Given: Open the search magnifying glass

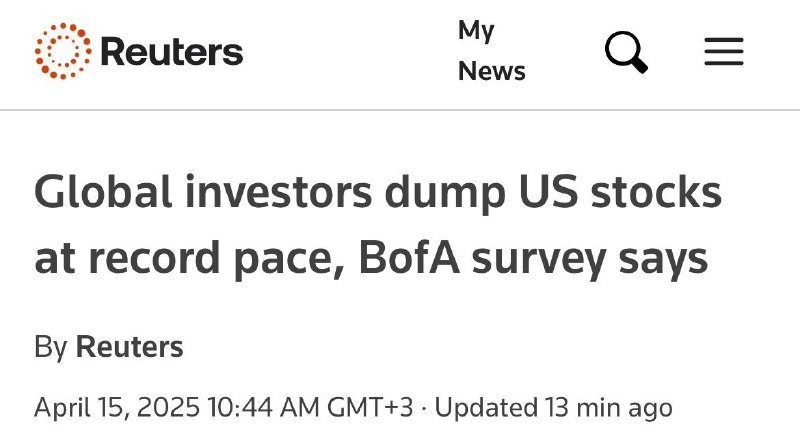Looking at the screenshot, I should point(627,52).
